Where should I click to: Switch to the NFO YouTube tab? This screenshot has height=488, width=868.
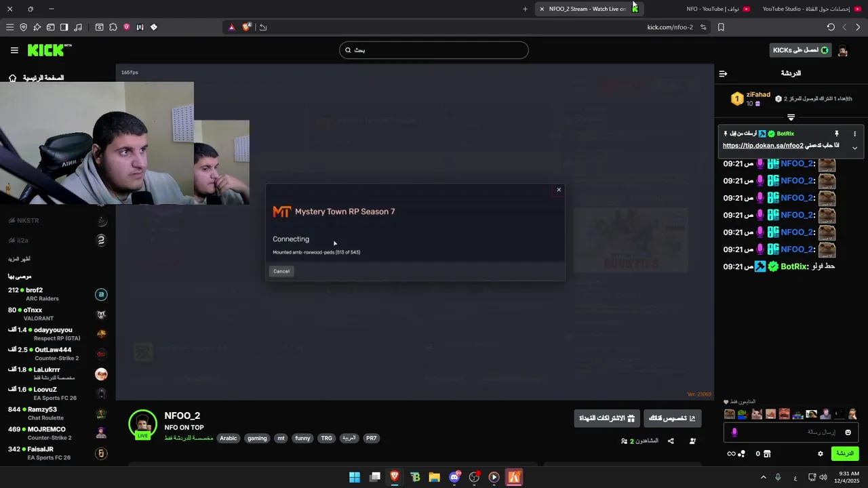coord(717,9)
